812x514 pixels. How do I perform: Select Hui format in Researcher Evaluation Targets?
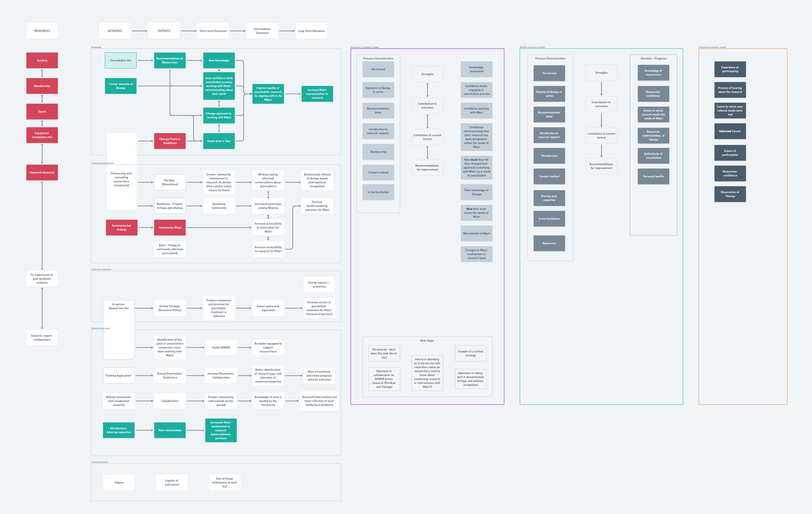pyautogui.click(x=378, y=69)
